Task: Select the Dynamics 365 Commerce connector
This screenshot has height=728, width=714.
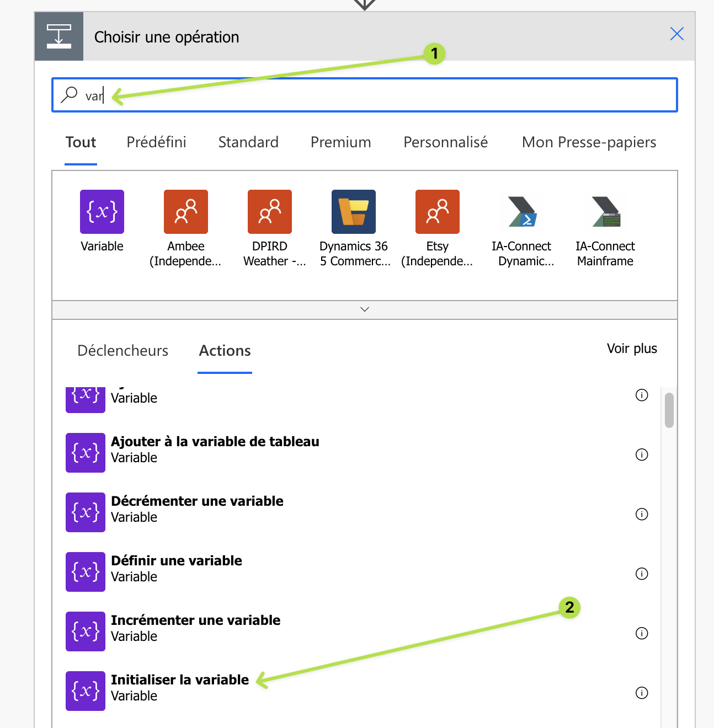Action: (x=354, y=212)
